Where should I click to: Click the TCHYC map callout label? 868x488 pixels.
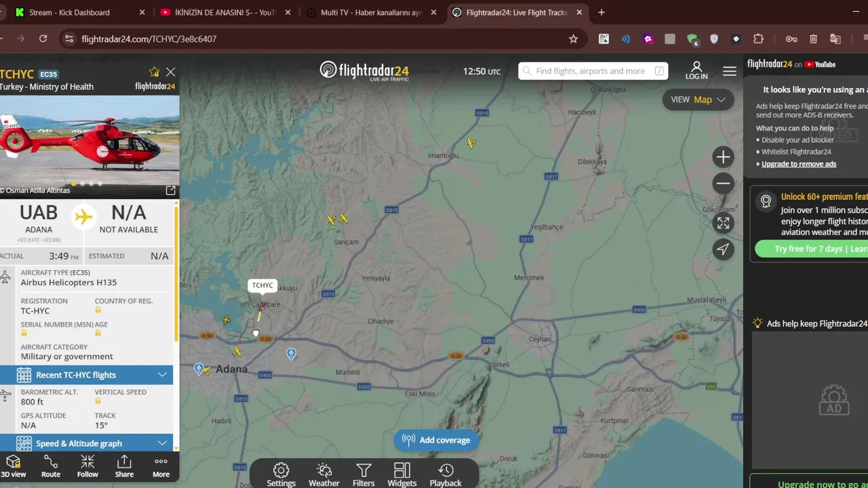pyautogui.click(x=262, y=285)
